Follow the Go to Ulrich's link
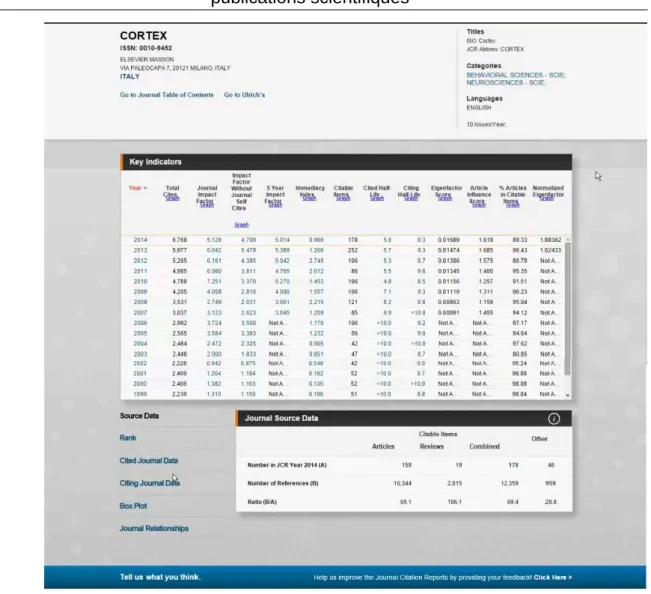The image size is (651, 594). (244, 95)
